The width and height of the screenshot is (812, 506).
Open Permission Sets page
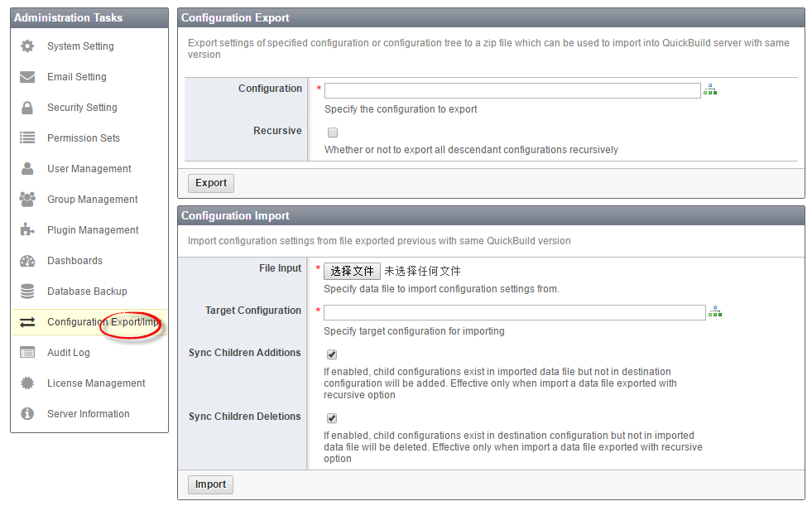(x=84, y=137)
